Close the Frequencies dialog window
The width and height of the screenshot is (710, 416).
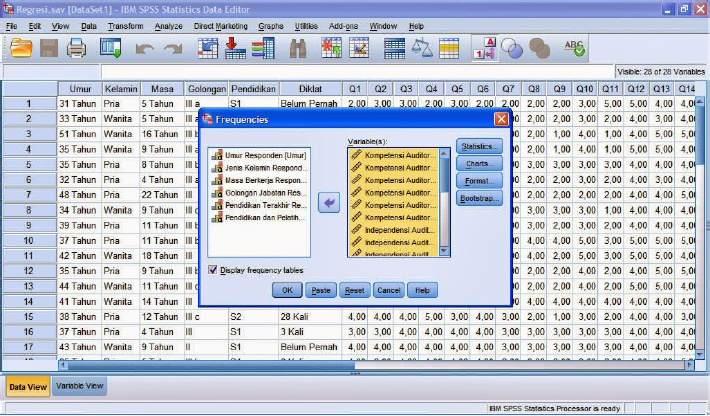point(501,119)
